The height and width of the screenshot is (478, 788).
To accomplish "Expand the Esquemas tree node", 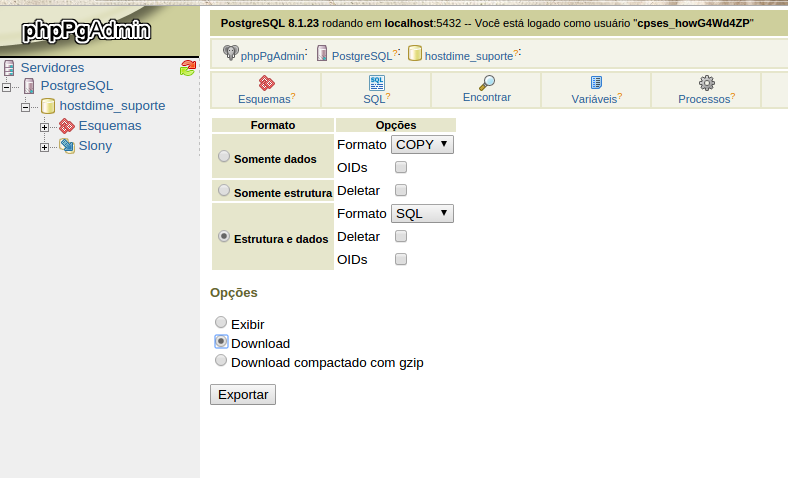I will tap(44, 128).
